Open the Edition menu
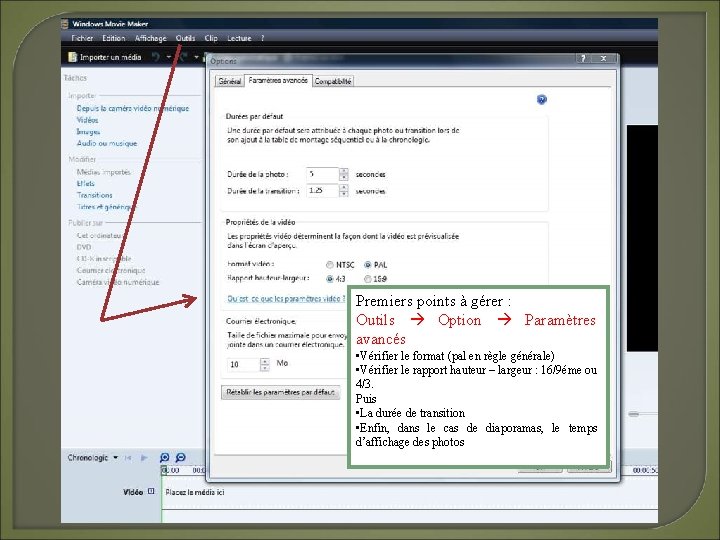 click(x=113, y=38)
